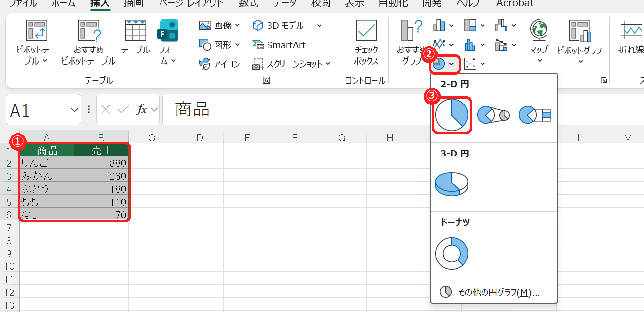Image resolution: width=644 pixels, height=312 pixels.
Task: Choose the pie-of-pie chart type
Action: point(493,115)
